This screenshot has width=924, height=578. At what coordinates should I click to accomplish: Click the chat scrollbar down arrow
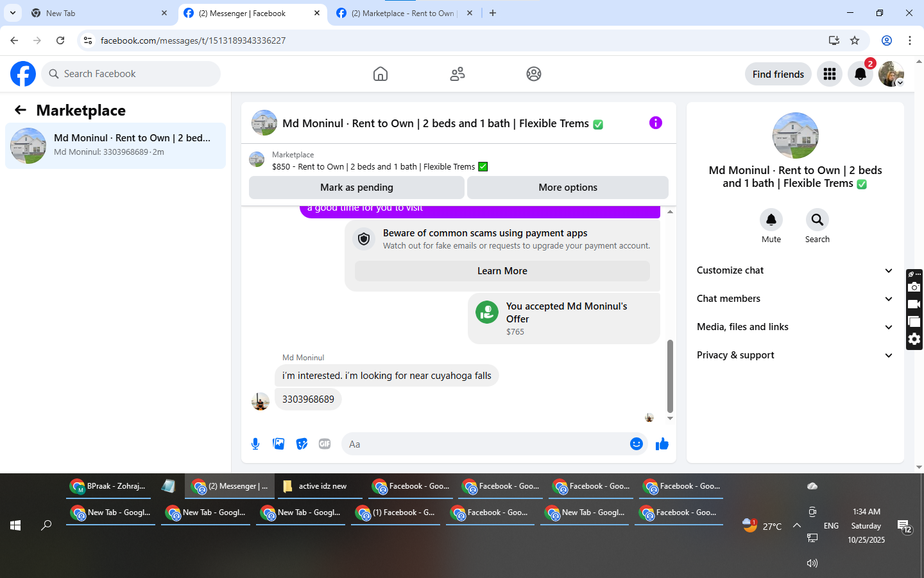pyautogui.click(x=670, y=419)
